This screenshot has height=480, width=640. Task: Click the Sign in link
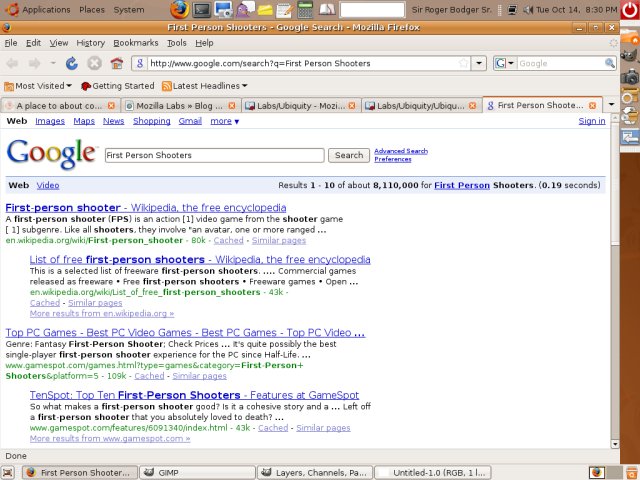(x=592, y=121)
